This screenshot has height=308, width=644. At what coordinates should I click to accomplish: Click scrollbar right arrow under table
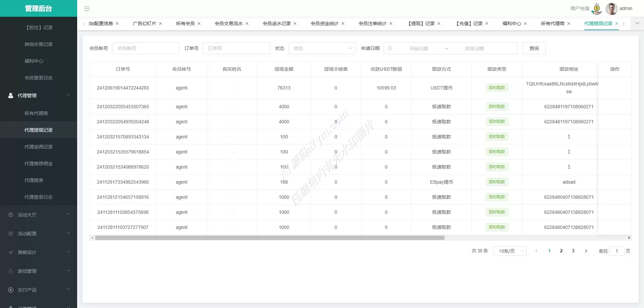click(x=629, y=238)
